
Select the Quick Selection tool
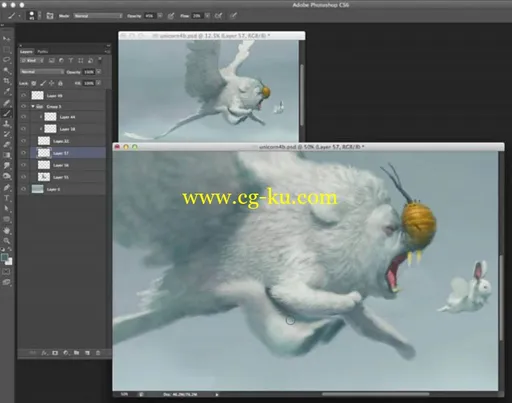pyautogui.click(x=6, y=71)
